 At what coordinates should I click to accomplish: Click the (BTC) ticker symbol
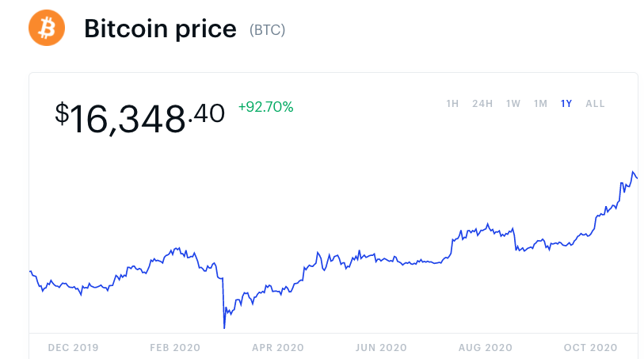[x=268, y=30]
